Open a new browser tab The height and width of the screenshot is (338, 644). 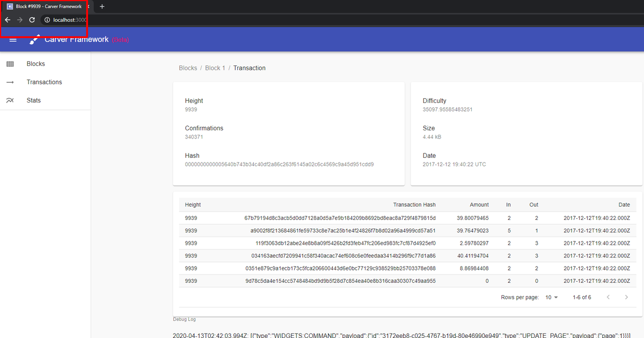102,7
